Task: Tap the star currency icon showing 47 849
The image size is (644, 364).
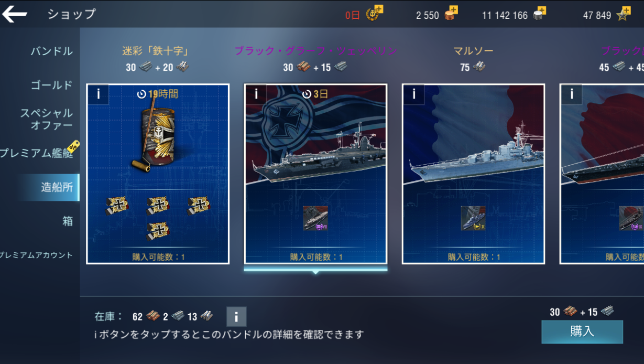Action: (623, 14)
